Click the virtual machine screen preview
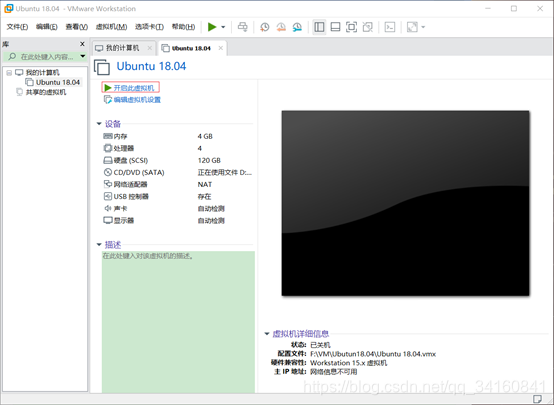554x405 pixels. pos(405,203)
